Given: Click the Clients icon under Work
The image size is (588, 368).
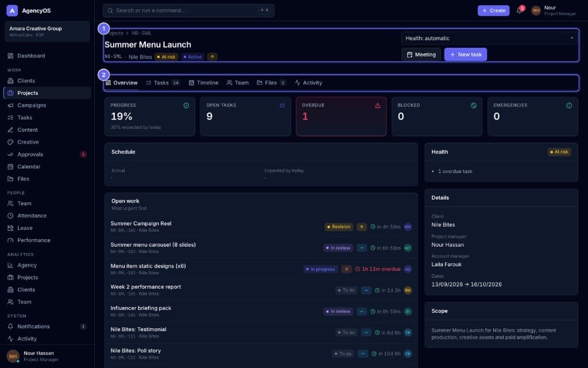Looking at the screenshot, I should [10, 80].
